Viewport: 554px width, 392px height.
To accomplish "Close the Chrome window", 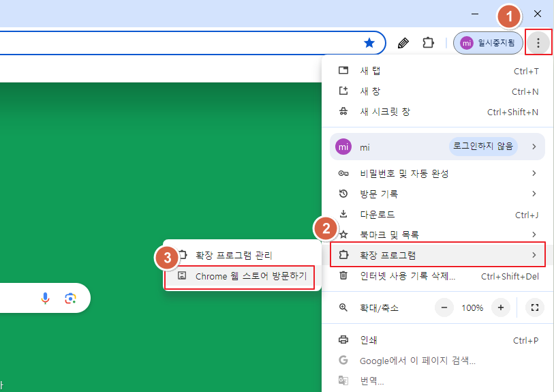I will coord(538,14).
